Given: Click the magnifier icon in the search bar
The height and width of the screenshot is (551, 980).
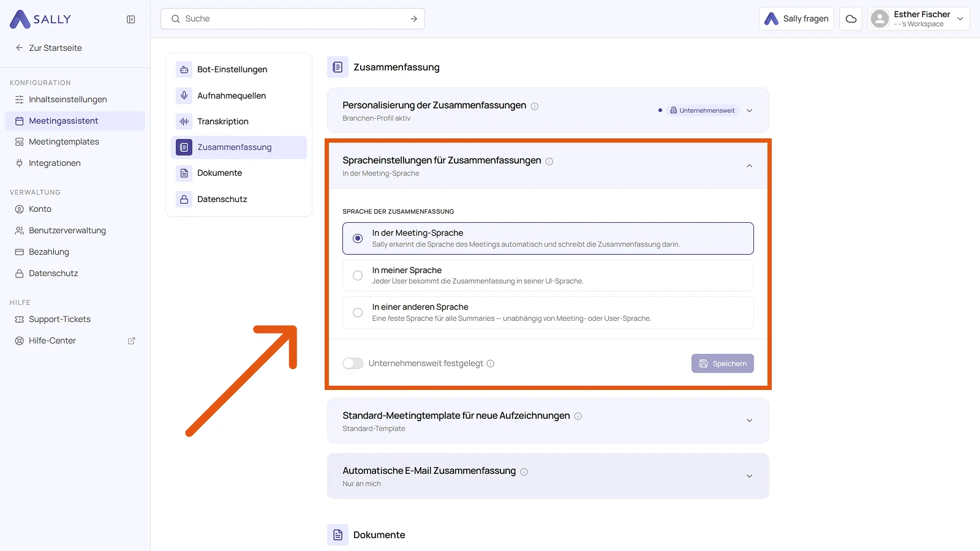Looking at the screenshot, I should [176, 19].
